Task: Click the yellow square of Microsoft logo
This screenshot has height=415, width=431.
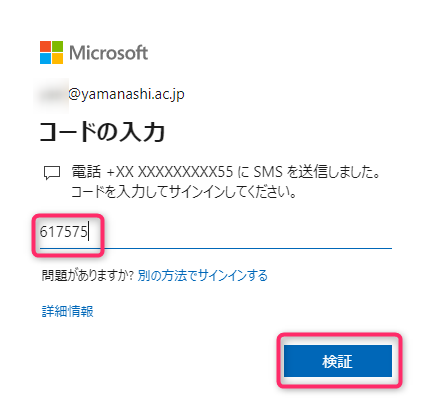Action: 57,58
